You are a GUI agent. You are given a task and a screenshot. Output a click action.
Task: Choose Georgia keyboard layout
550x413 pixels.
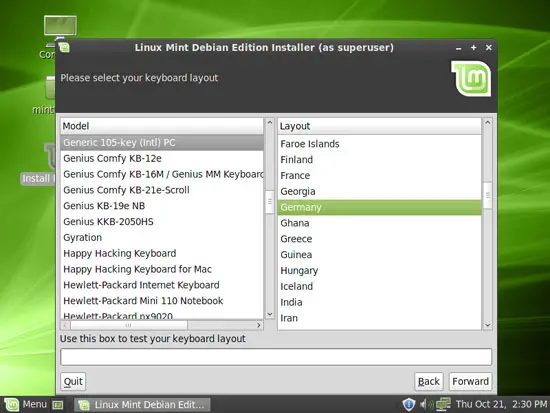380,191
